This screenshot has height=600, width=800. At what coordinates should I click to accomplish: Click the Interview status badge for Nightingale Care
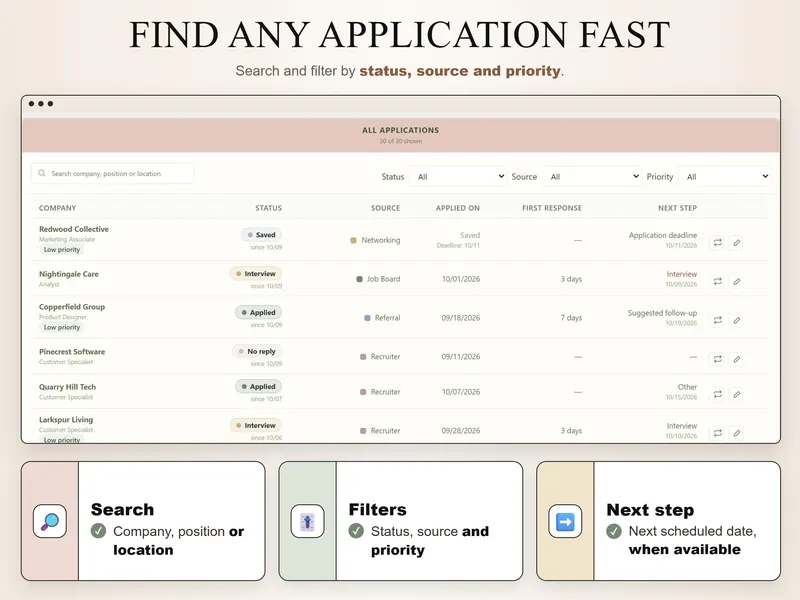click(x=256, y=273)
